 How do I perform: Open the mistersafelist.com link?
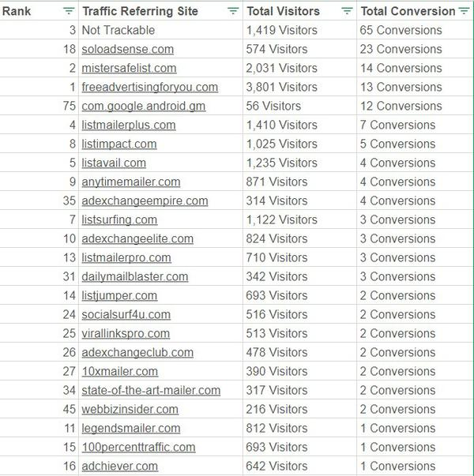point(129,68)
